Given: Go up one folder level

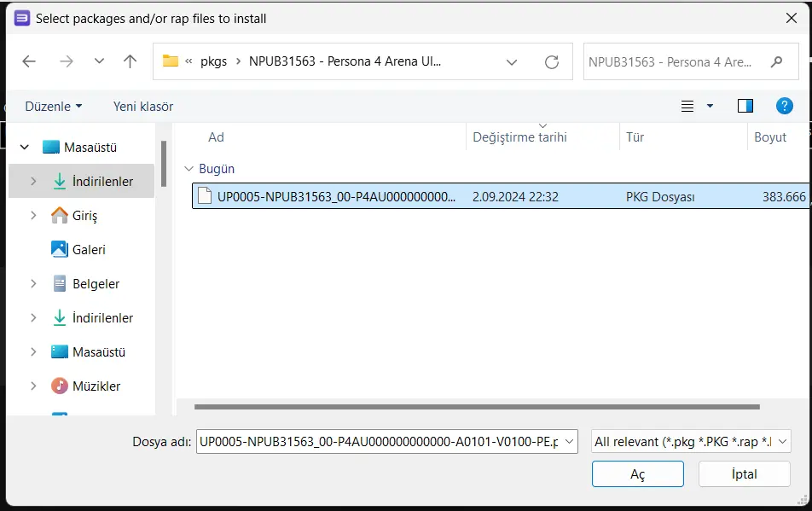Looking at the screenshot, I should tap(130, 61).
